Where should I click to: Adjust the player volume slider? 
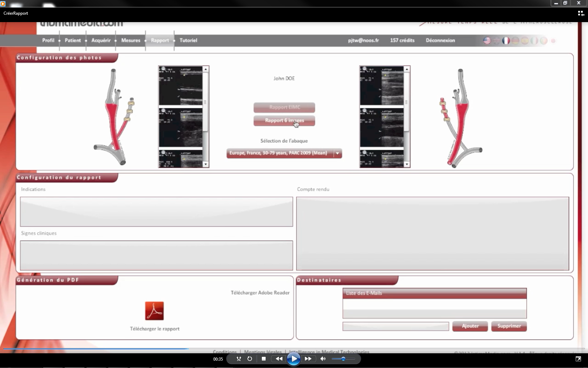pos(343,359)
